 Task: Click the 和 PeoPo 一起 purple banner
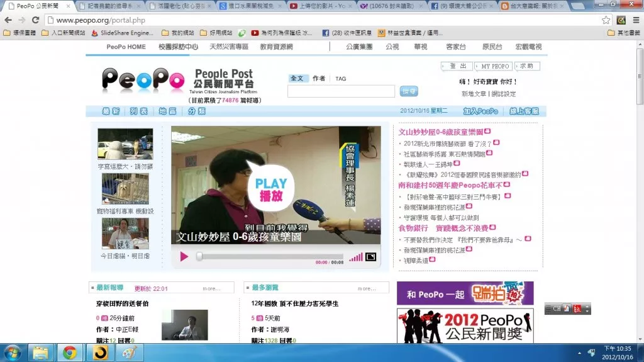(x=465, y=293)
